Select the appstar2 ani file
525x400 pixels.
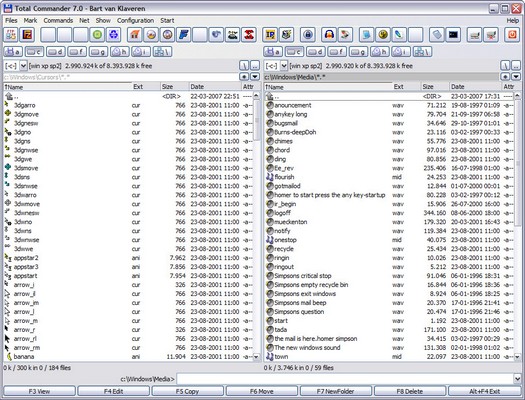coord(129,258)
